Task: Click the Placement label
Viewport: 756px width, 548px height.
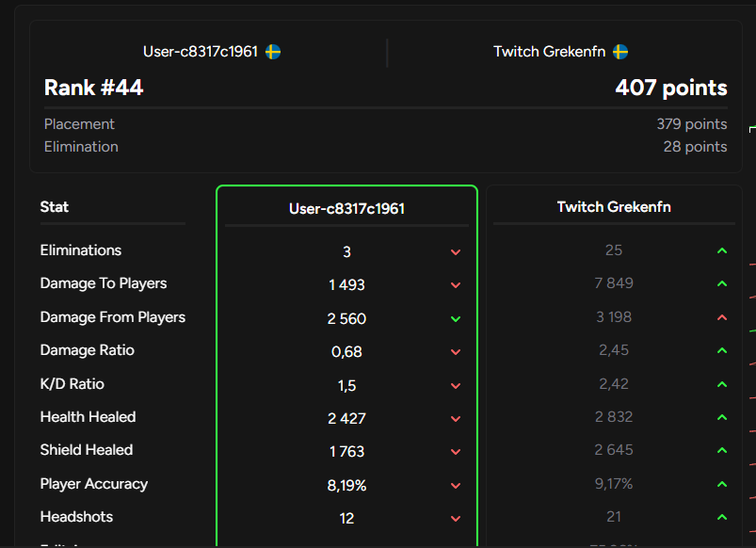Action: [x=79, y=124]
